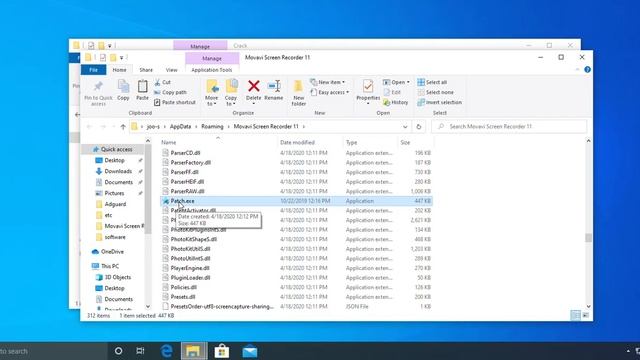Click the Pin to Quick access icon
Image resolution: width=640 pixels, height=360 pixels.
(98, 86)
